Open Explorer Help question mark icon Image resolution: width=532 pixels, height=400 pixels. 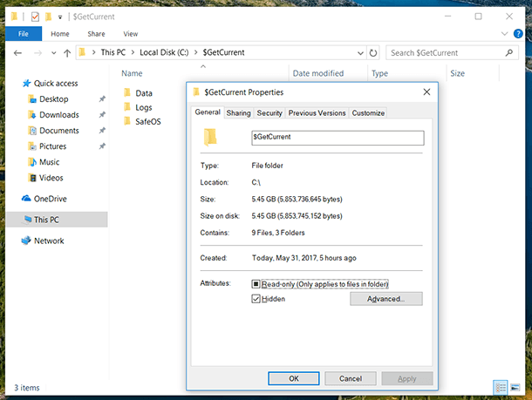(x=518, y=34)
